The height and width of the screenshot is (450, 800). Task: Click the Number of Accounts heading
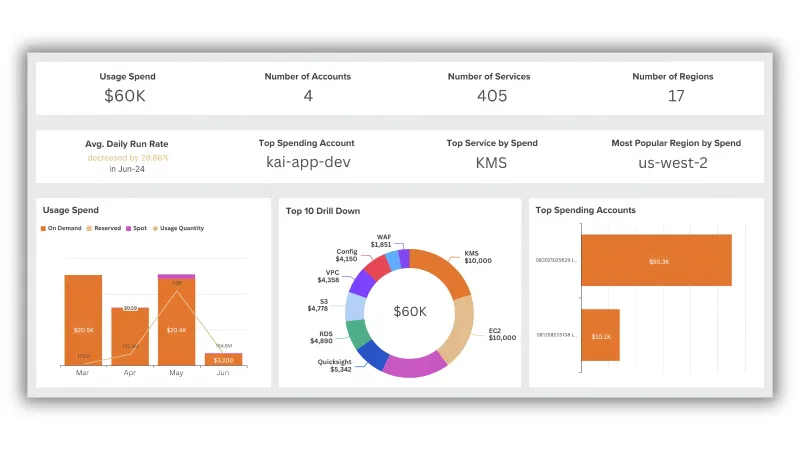tap(308, 77)
